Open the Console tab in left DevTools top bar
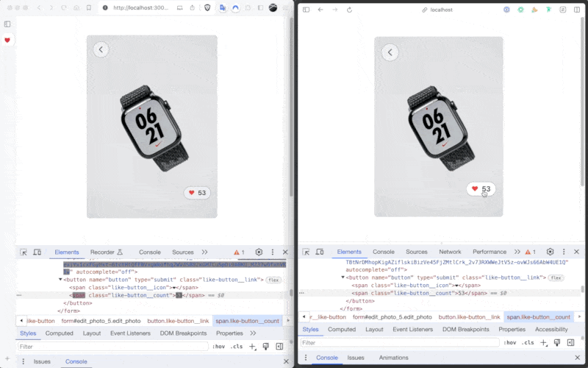Viewport: 588px width, 368px height. point(150,252)
